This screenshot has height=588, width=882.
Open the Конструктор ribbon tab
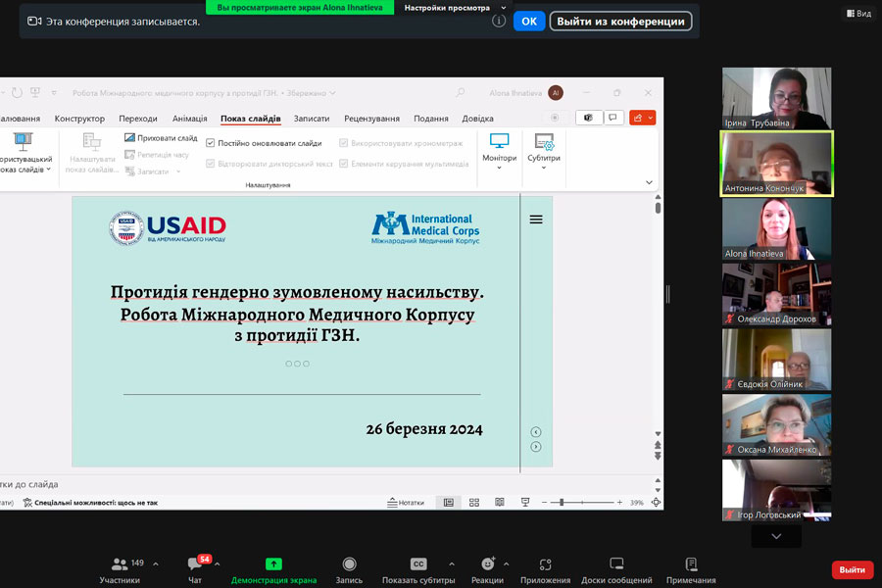[x=79, y=119]
